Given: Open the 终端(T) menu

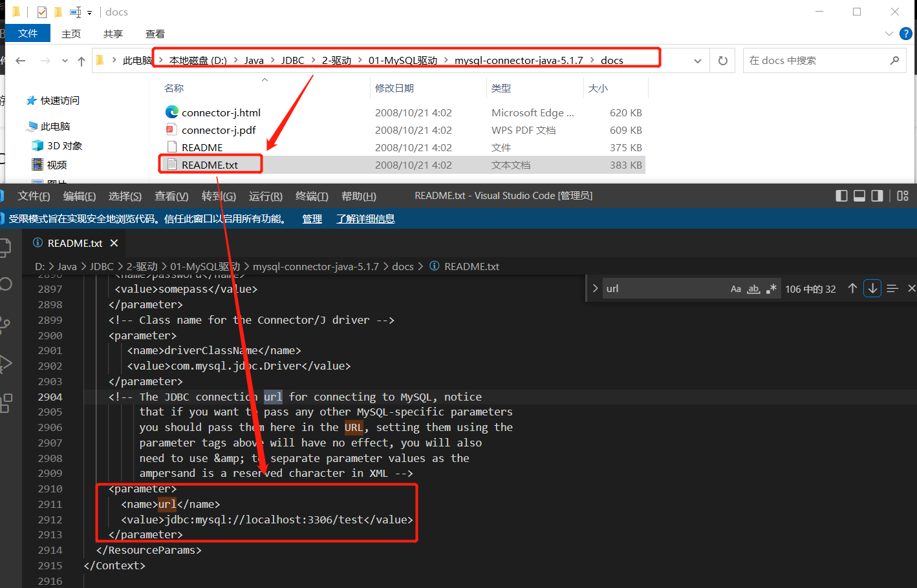Looking at the screenshot, I should [x=312, y=196].
